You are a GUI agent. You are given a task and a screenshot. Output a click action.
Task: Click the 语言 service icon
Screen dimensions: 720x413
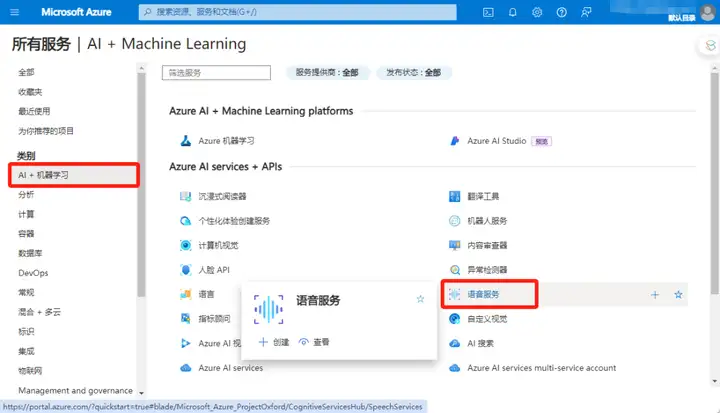pyautogui.click(x=186, y=294)
